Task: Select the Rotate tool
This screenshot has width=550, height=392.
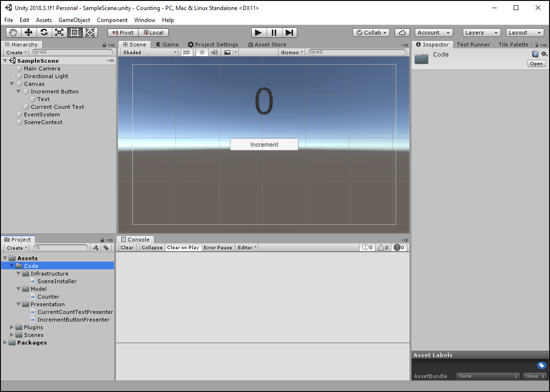Action: tap(44, 32)
